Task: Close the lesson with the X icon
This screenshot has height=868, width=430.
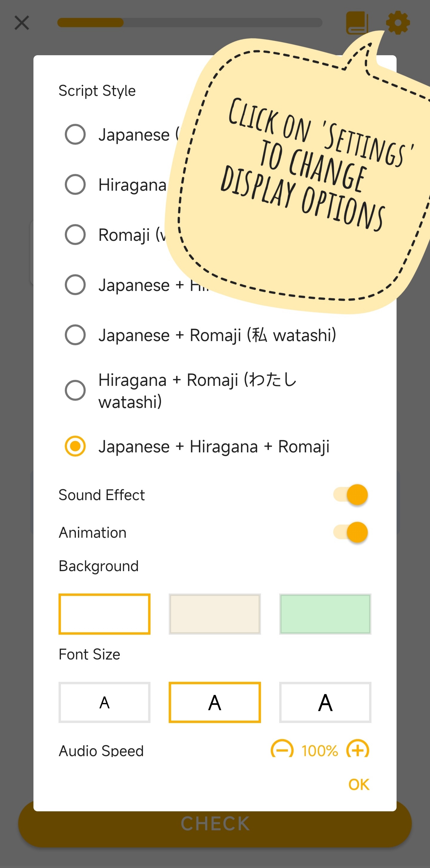Action: point(22,23)
